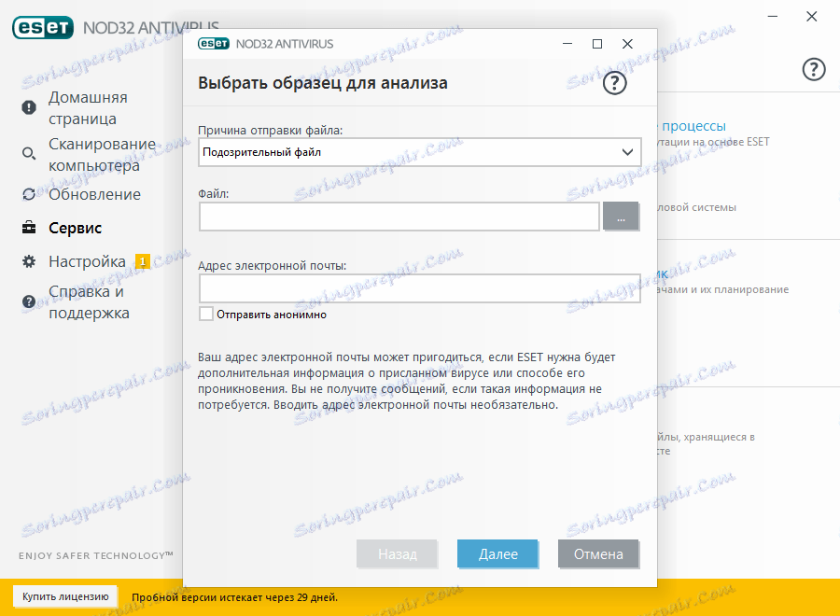
Task: Maximize the sample dialog window
Action: 597,44
